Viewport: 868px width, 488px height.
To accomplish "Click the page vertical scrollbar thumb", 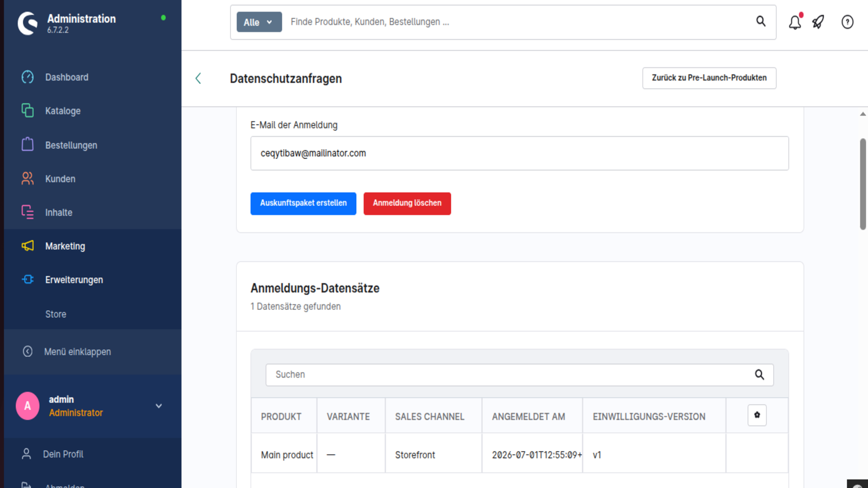I will [x=863, y=184].
